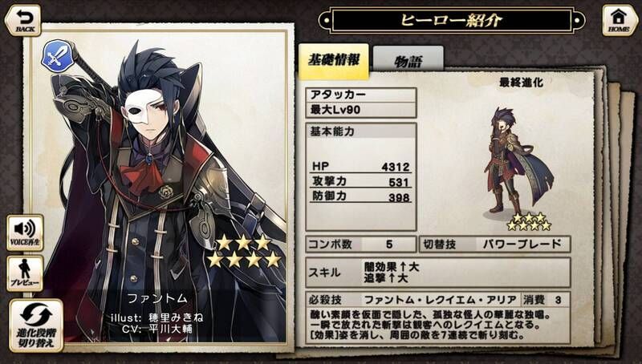Switch to the 物語 tab
This screenshot has width=642, height=364.
408,60
